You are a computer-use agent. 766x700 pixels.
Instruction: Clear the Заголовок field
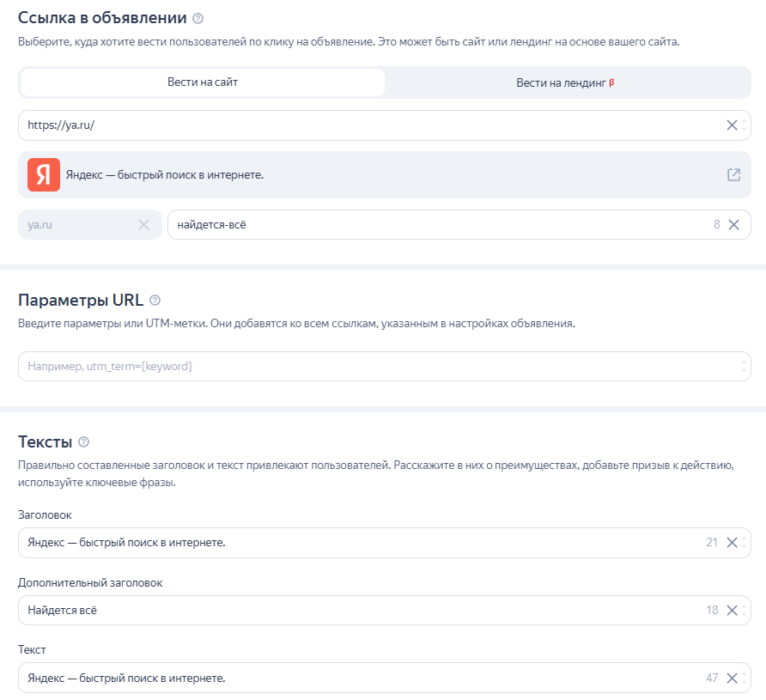tap(732, 542)
